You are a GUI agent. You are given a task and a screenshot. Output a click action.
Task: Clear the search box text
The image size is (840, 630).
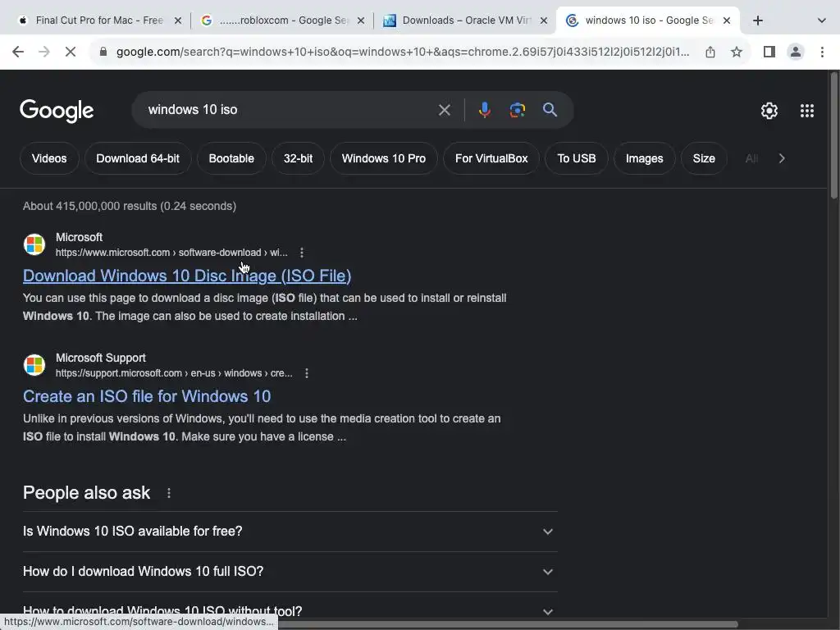(x=444, y=110)
